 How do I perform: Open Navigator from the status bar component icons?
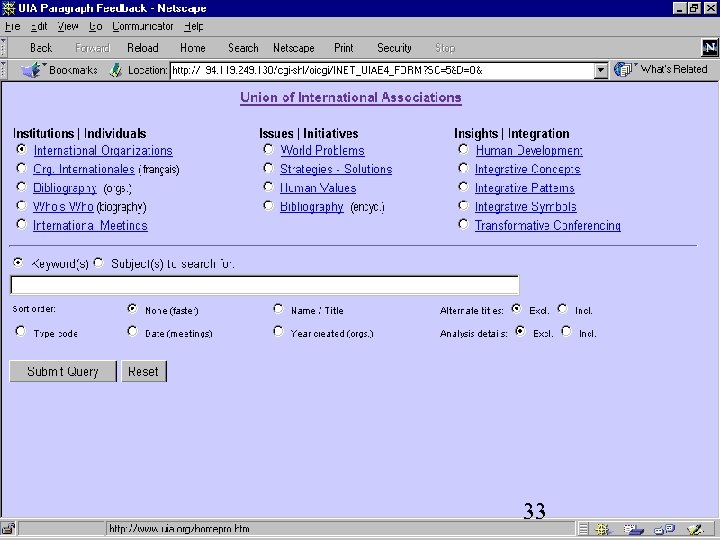(602, 529)
